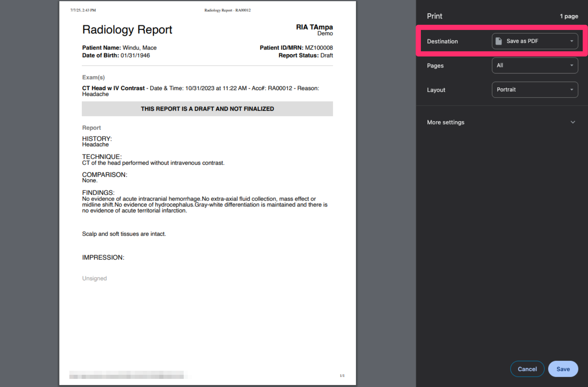This screenshot has width=588, height=387.
Task: Click the PDF file icon in Destination field
Action: 499,41
